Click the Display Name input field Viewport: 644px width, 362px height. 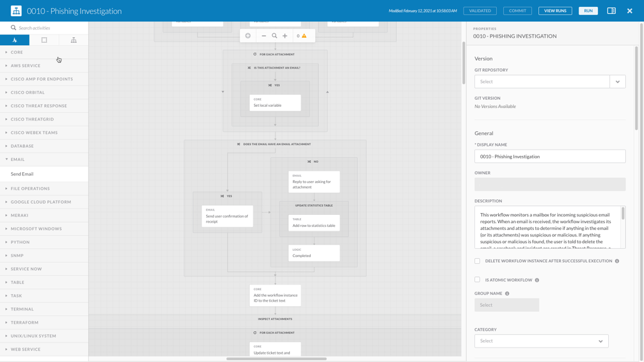click(550, 156)
